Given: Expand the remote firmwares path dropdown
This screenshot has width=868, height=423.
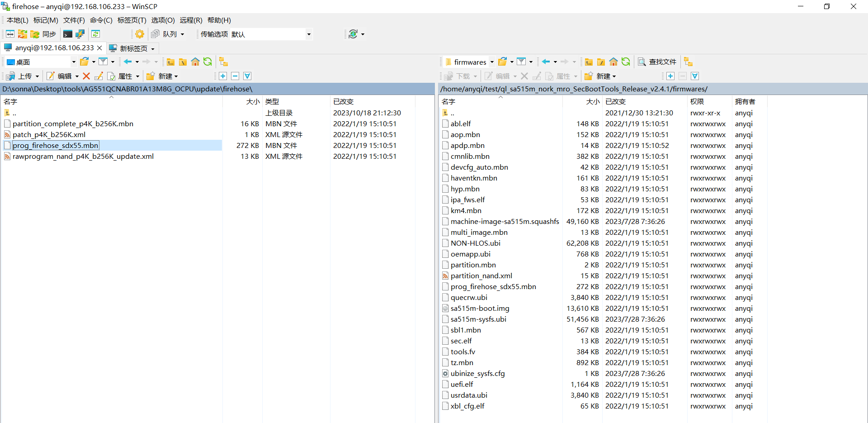Looking at the screenshot, I should click(x=492, y=62).
